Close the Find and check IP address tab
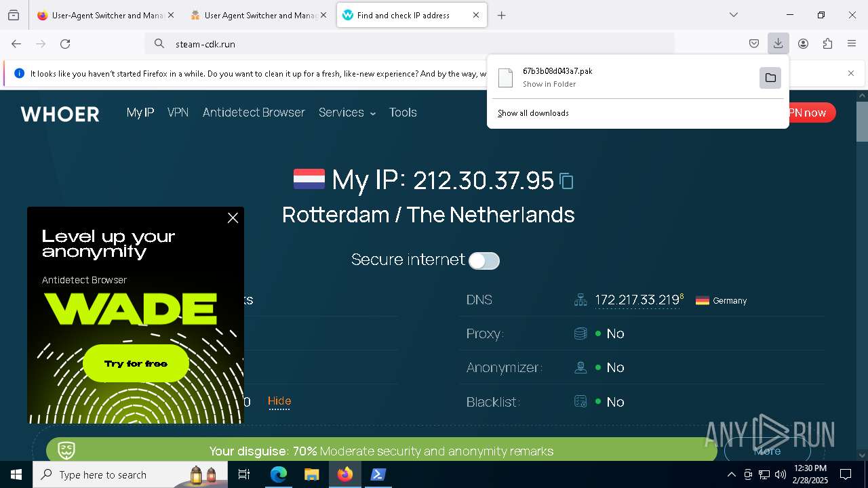868x488 pixels. click(475, 15)
